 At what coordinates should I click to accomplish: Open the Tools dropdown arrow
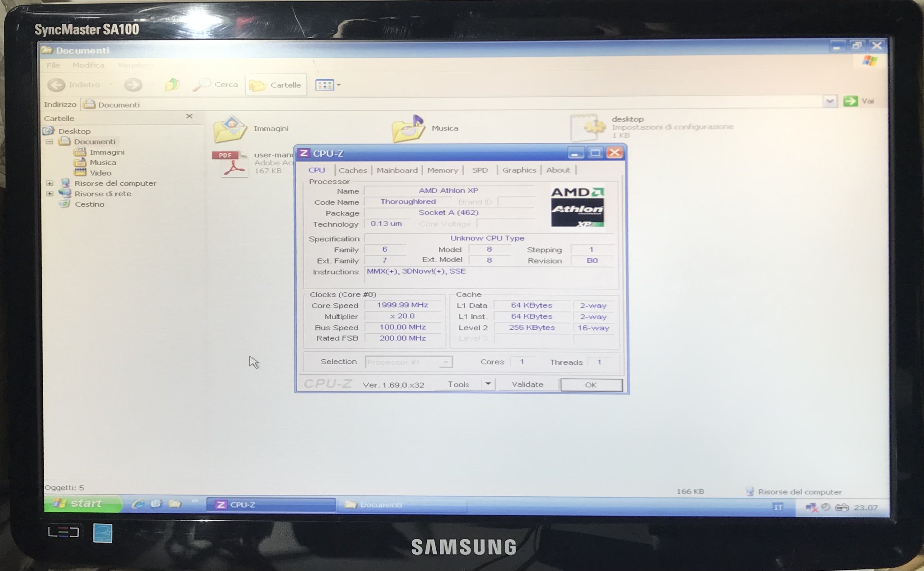488,384
